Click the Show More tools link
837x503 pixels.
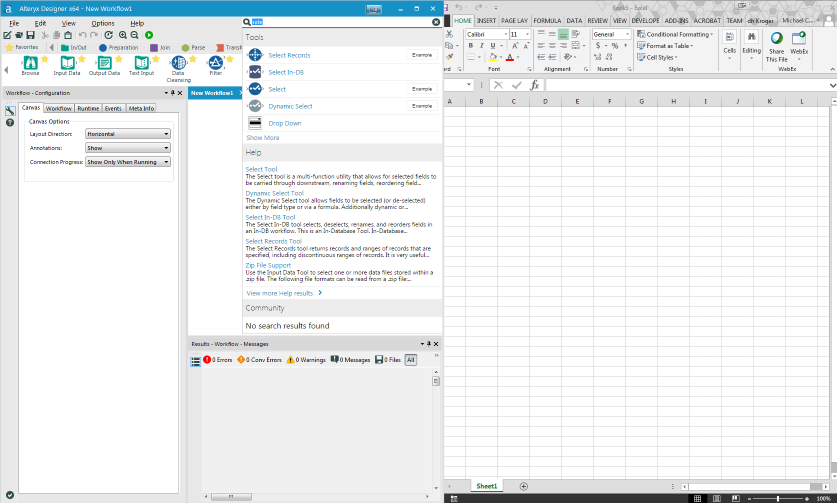[x=263, y=138]
